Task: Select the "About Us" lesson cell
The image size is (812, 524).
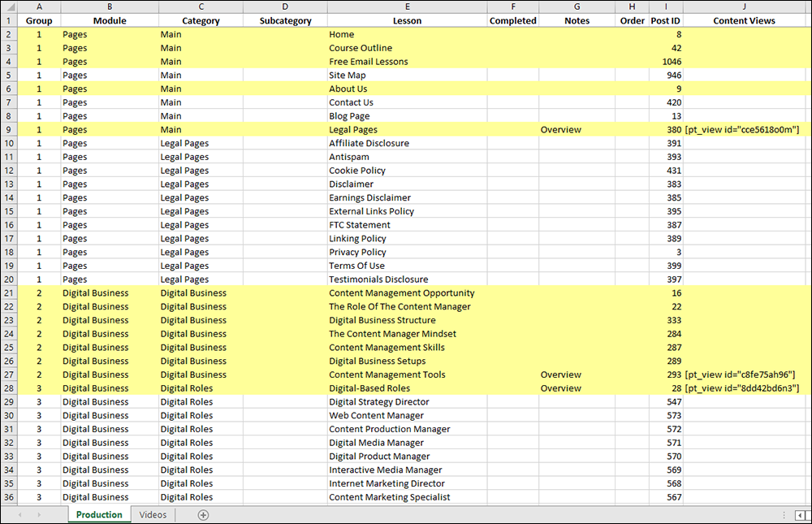Action: pos(407,89)
